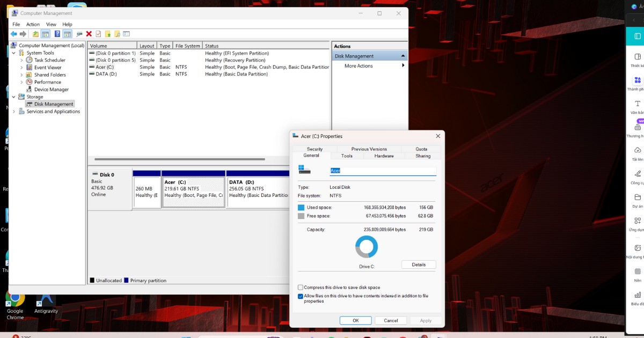Expand the Services and Applications node
This screenshot has width=644, height=338.
point(14,112)
